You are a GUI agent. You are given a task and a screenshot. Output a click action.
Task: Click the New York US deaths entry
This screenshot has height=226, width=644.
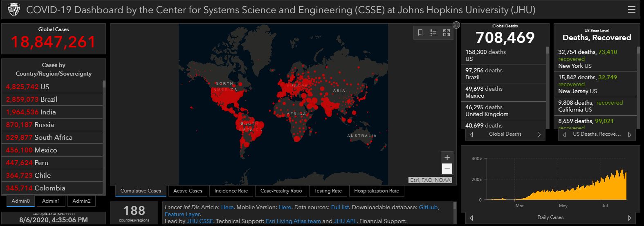(596, 59)
